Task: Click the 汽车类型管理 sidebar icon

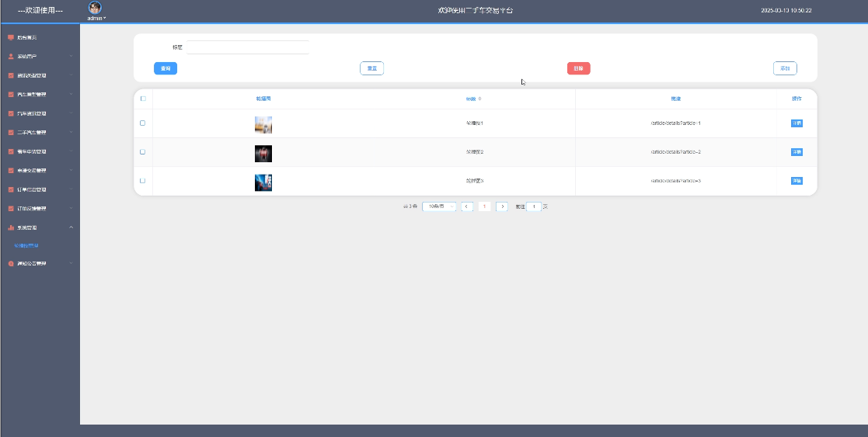Action: click(11, 95)
